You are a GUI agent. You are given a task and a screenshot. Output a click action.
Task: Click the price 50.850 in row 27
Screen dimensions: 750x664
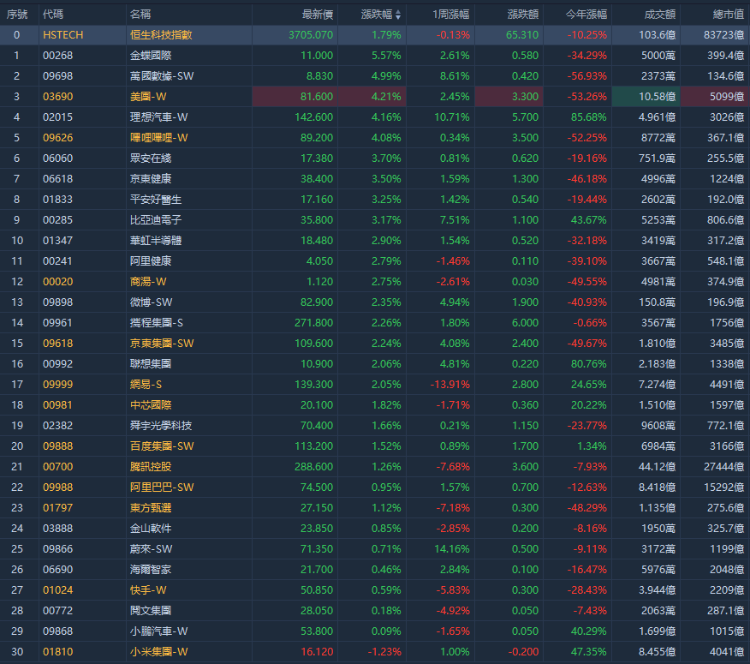[317, 590]
